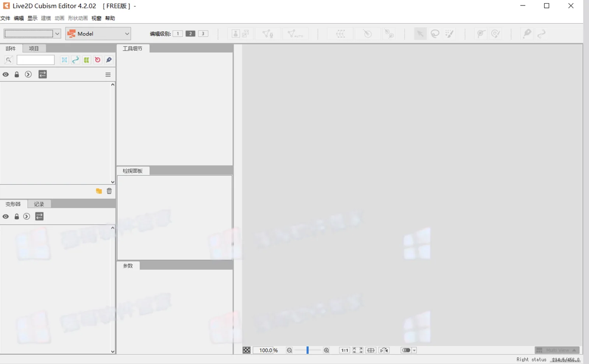Open the 编辑 (Edit) menu
Viewport: 589px width, 364px height.
point(19,18)
